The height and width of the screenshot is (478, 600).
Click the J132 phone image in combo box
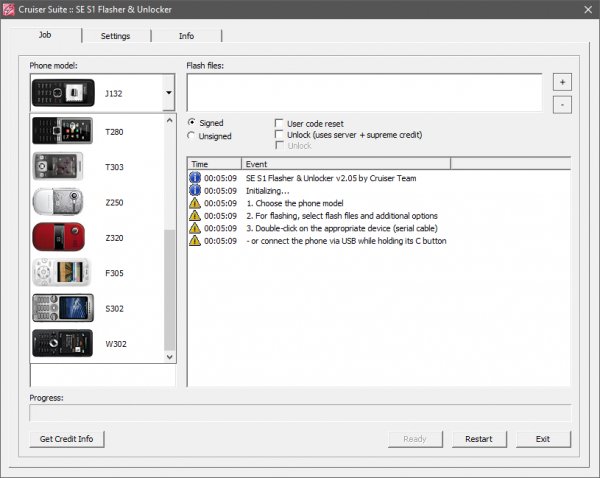63,93
